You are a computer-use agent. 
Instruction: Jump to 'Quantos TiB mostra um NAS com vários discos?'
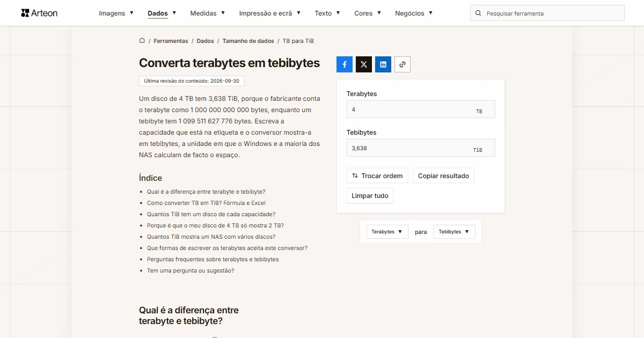click(x=211, y=237)
